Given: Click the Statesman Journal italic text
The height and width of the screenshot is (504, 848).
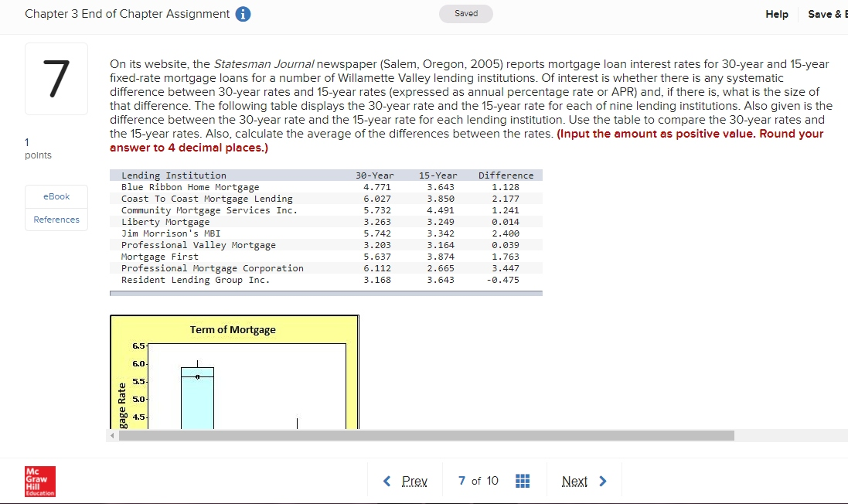Looking at the screenshot, I should [x=264, y=64].
